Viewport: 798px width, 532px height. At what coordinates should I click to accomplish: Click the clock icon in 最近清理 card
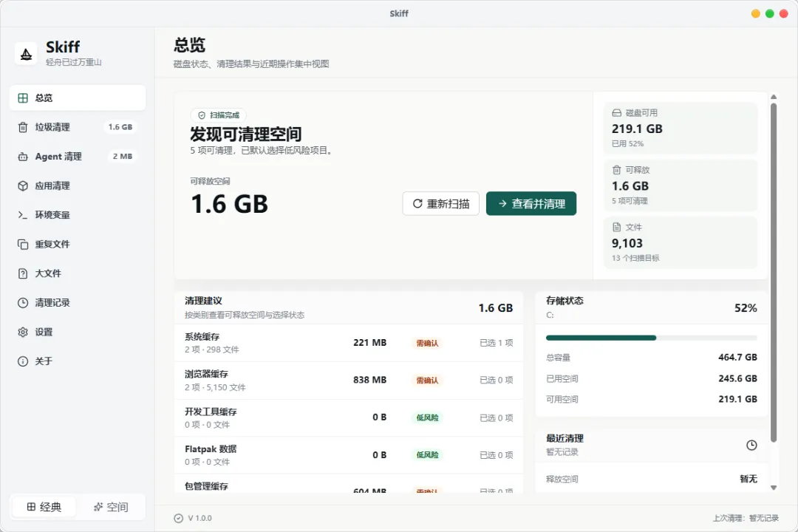pos(751,445)
